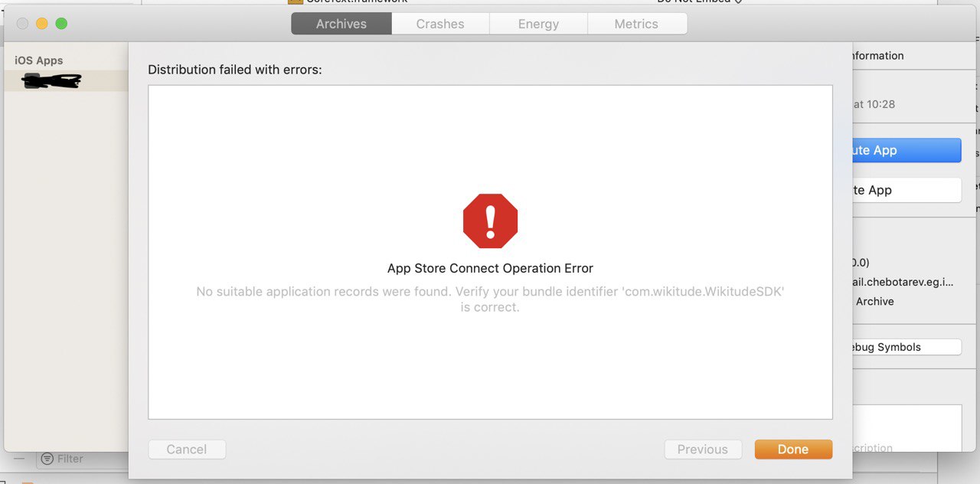Select the Energy tab

pyautogui.click(x=538, y=24)
